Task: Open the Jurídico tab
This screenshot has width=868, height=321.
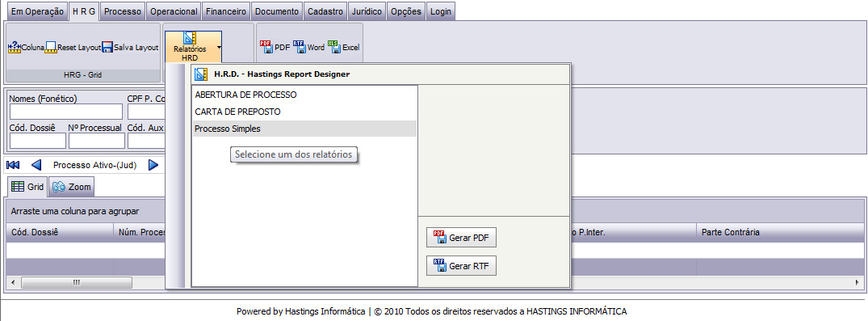Action: pyautogui.click(x=367, y=11)
